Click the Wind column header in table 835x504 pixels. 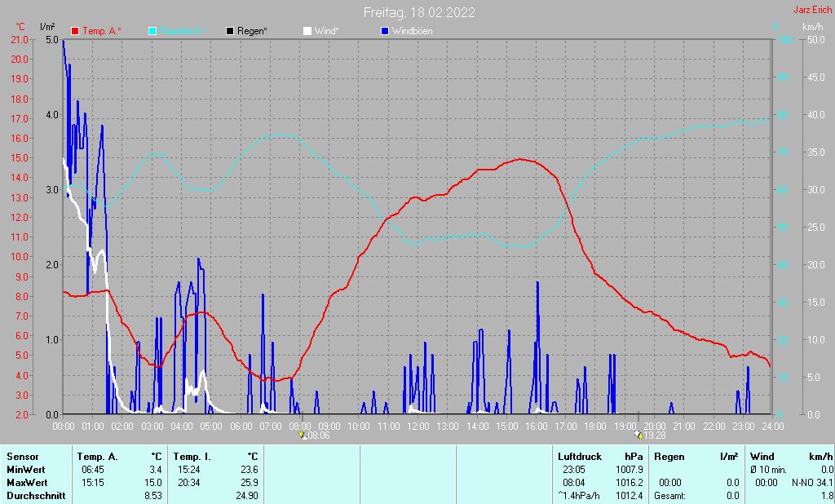762,457
